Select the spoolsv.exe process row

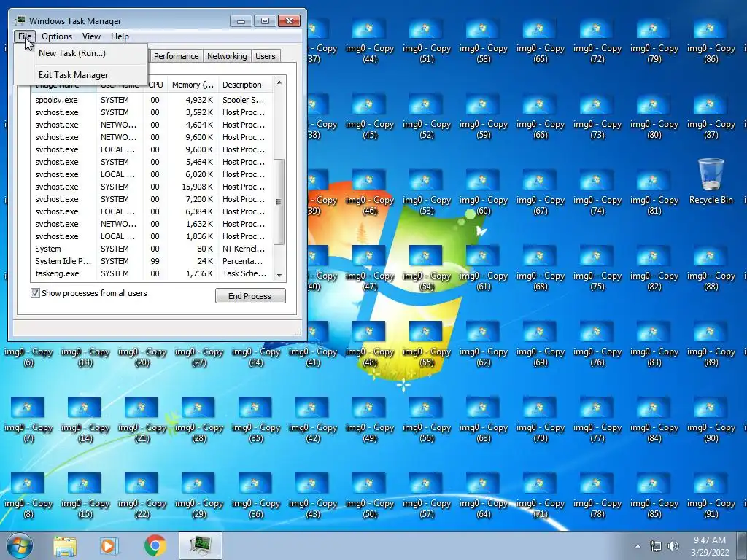[x=152, y=100]
